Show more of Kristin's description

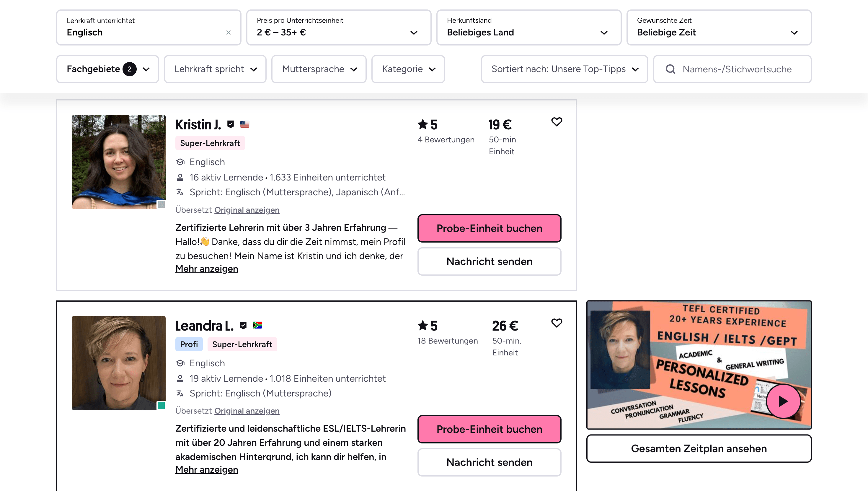[x=207, y=269]
